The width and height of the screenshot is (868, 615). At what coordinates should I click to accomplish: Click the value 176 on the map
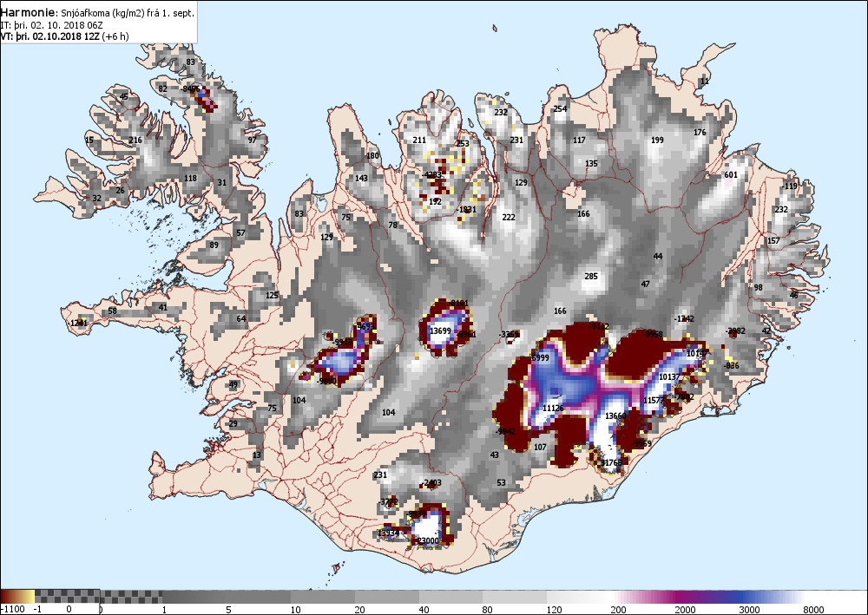700,132
